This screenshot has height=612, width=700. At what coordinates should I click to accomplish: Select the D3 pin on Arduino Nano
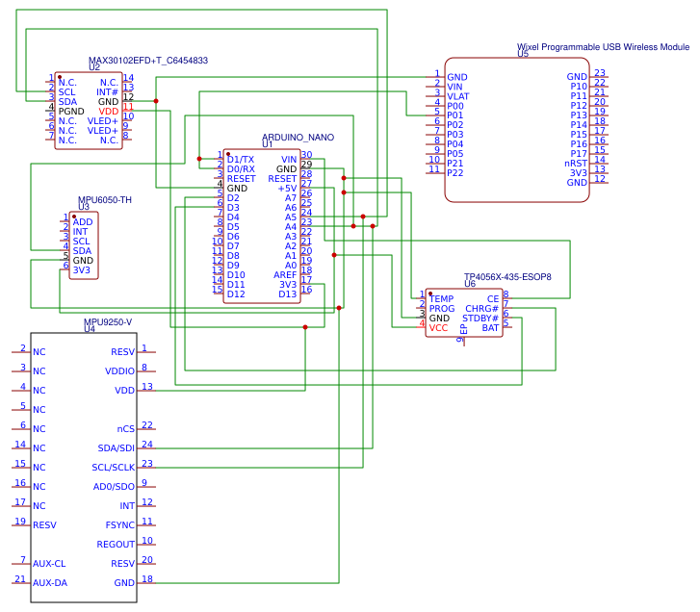(x=233, y=208)
